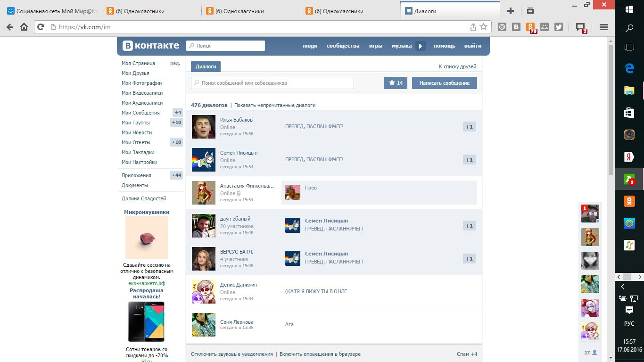Viewport: 644px width, 362px height.
Task: Open the ВЕРСУС БАТЛ. group conversation
Action: (334, 259)
